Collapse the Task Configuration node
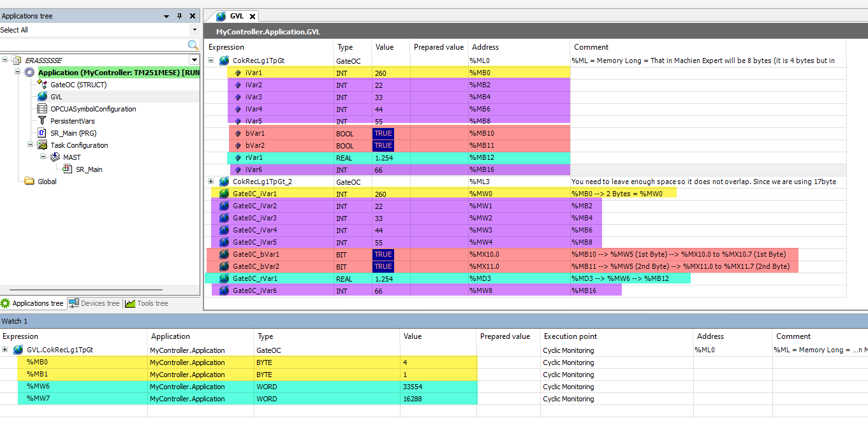Screen dimensions: 868x423 (29, 145)
